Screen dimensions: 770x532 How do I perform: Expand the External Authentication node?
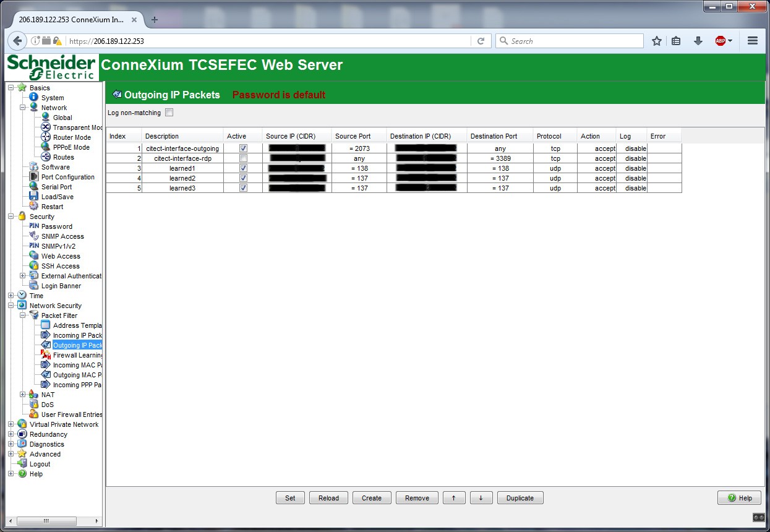23,276
